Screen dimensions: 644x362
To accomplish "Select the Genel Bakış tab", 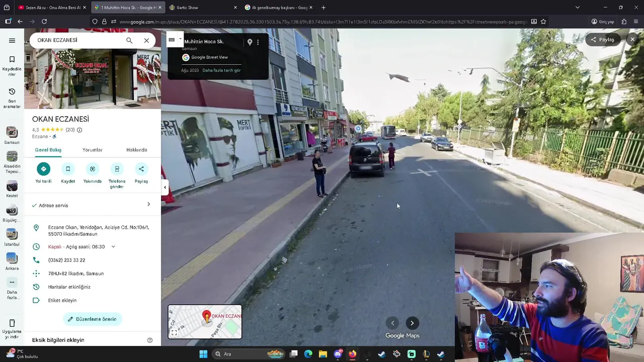I will [48, 150].
